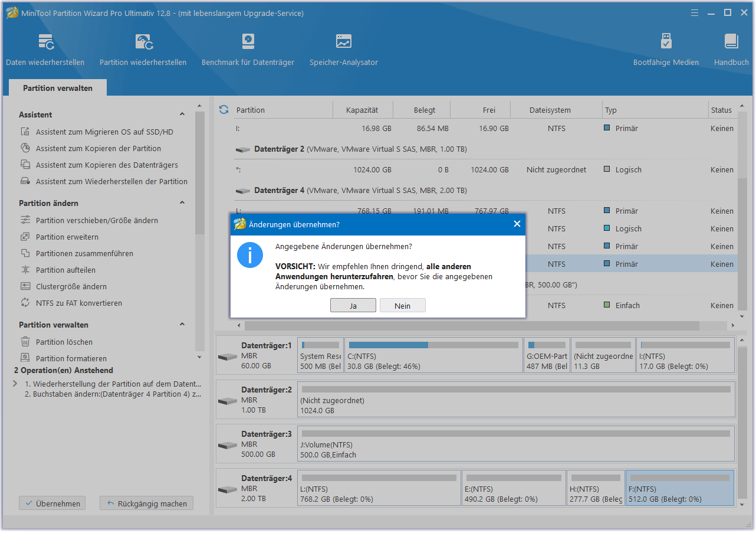Image resolution: width=756 pixels, height=533 pixels.
Task: Collapse the Partition ändern section
Action: (x=182, y=203)
